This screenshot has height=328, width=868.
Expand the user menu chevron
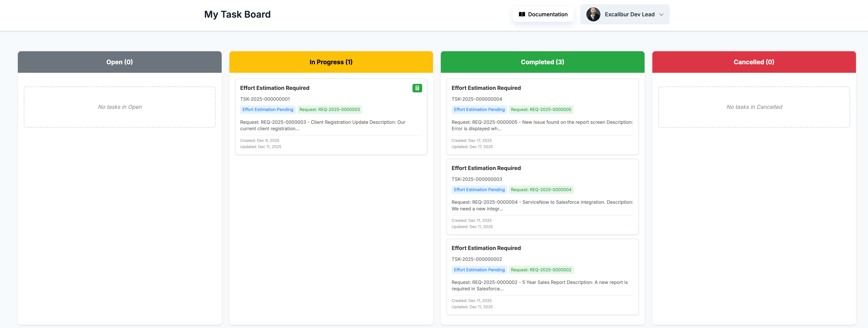click(661, 15)
